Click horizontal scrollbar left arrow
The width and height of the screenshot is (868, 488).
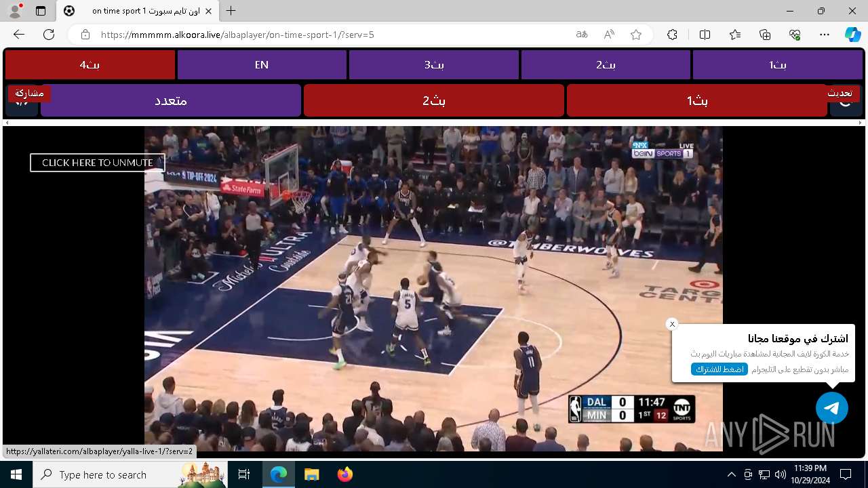(x=6, y=123)
